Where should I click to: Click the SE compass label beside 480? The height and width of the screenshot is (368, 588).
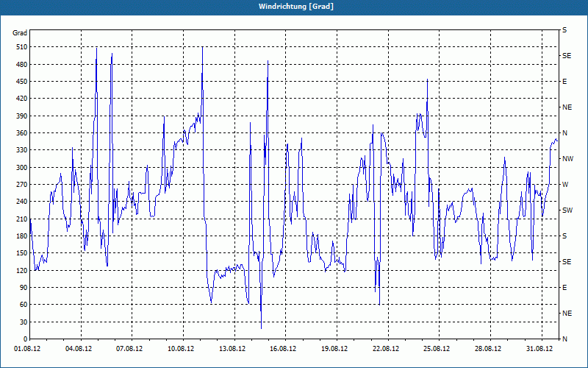(x=567, y=56)
